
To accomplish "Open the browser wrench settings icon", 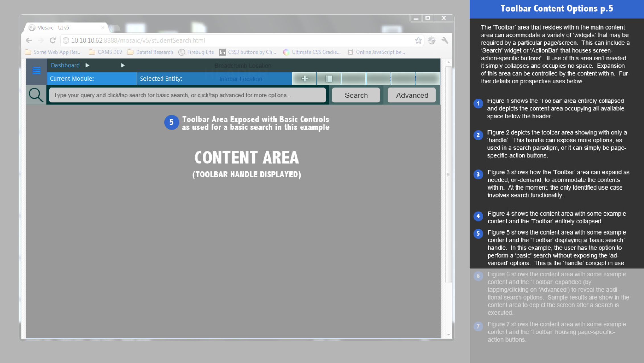I will pyautogui.click(x=445, y=40).
